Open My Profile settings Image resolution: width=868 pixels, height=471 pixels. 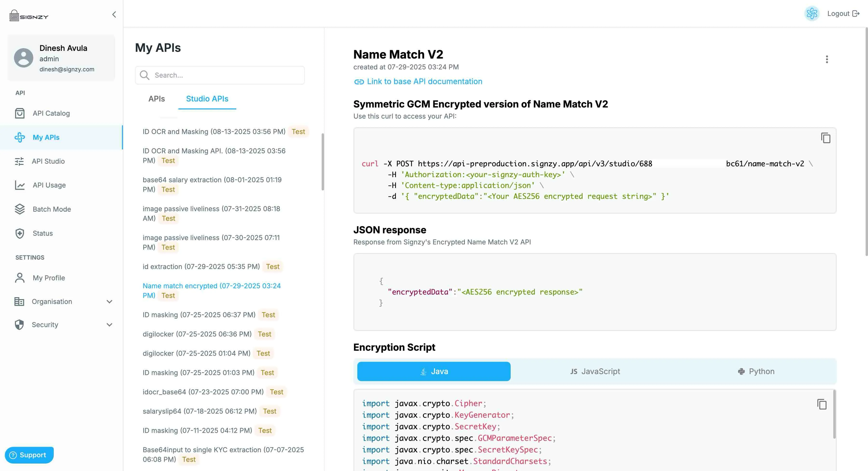tap(49, 278)
